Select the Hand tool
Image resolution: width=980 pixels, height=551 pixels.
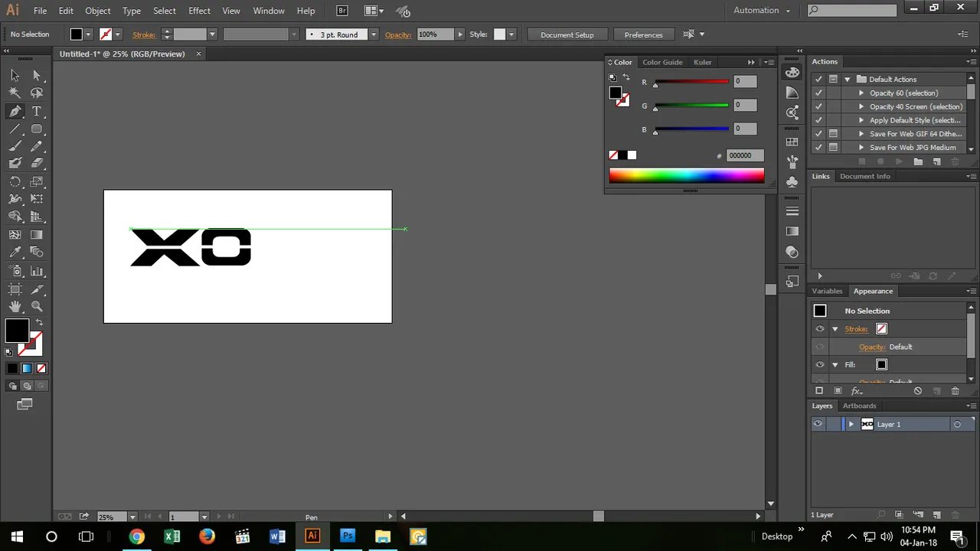(15, 306)
